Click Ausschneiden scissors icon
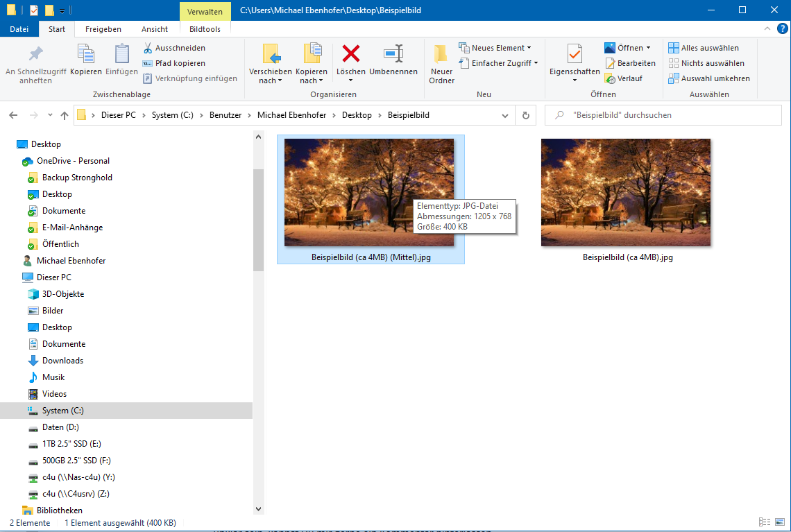Viewport: 791px width, 532px height. click(x=148, y=48)
